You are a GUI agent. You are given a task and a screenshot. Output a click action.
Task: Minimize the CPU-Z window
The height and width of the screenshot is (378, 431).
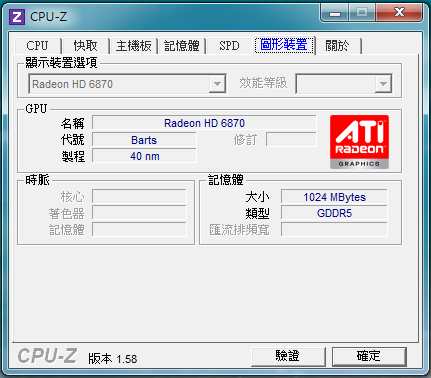click(x=335, y=13)
